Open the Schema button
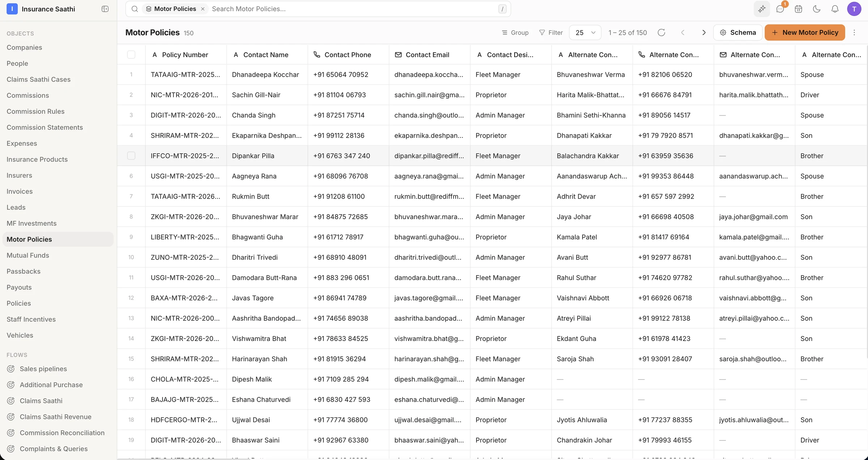This screenshot has width=868, height=460. click(x=738, y=33)
